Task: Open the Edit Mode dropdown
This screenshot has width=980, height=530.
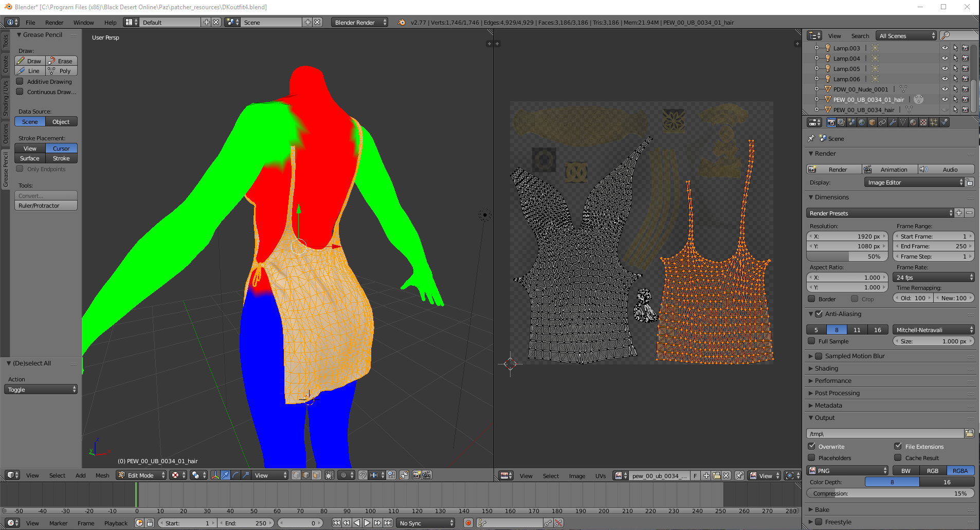Action: tap(141, 475)
